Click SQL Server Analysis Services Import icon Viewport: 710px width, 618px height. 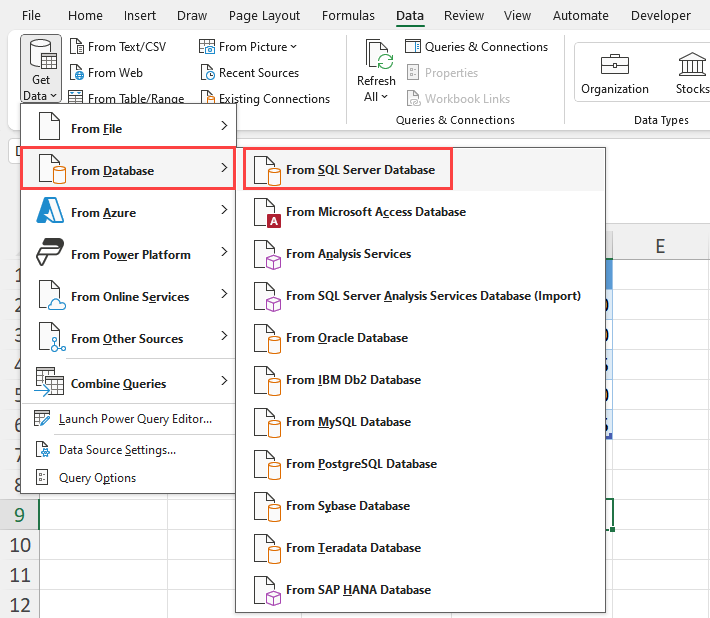point(267,297)
